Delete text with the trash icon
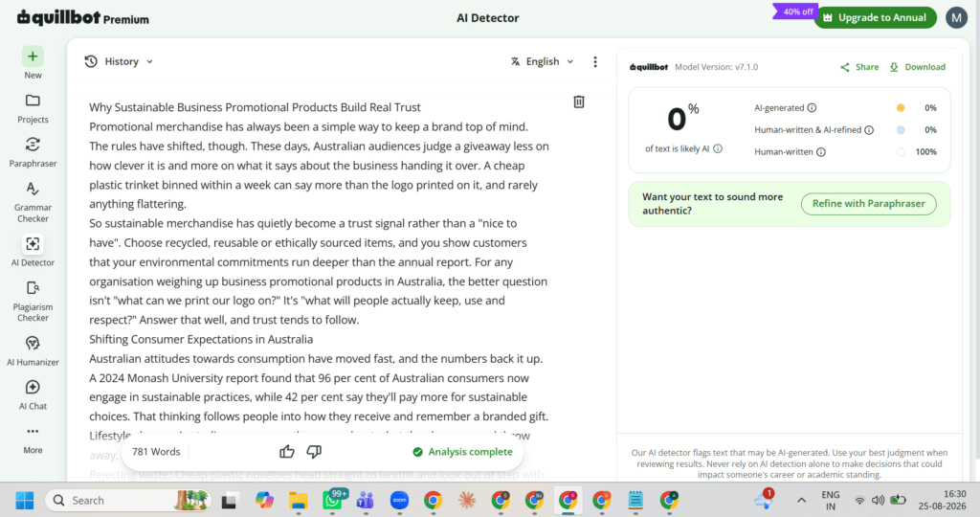 [x=579, y=101]
